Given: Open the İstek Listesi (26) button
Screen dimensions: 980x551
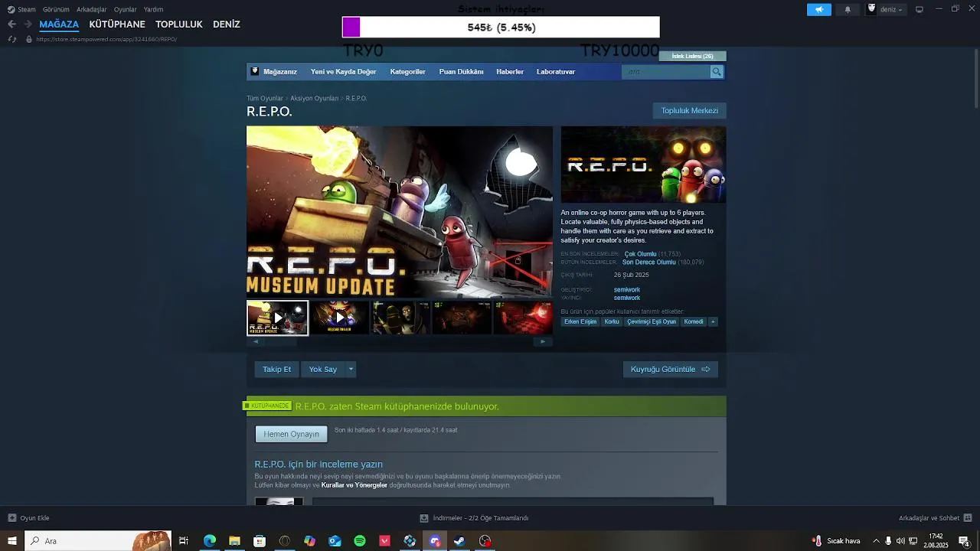Looking at the screenshot, I should 692,56.
